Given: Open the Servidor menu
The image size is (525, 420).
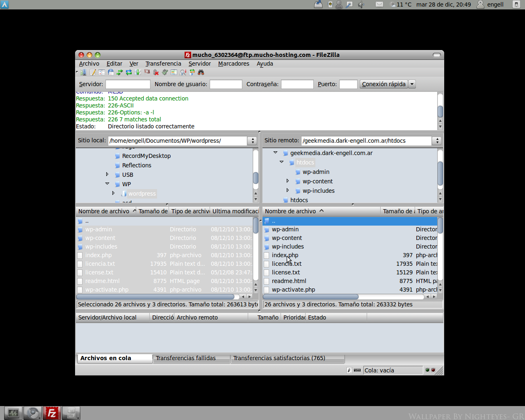Looking at the screenshot, I should click(x=200, y=64).
